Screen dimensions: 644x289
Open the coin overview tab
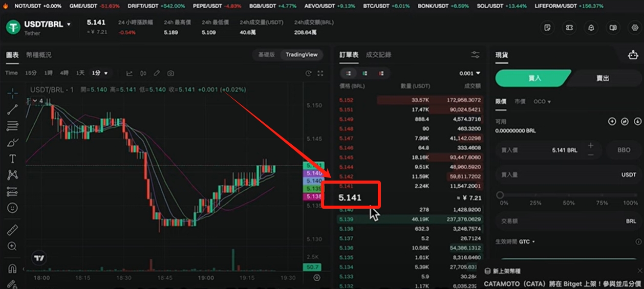(x=39, y=55)
